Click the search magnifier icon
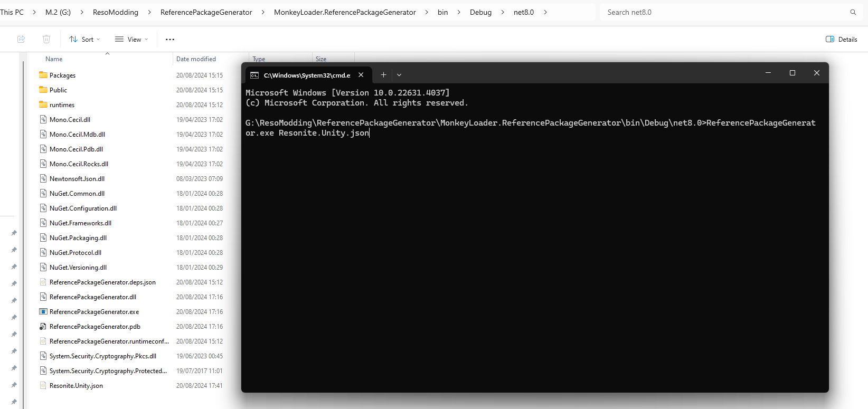Screen dimensions: 868x409 (853, 12)
